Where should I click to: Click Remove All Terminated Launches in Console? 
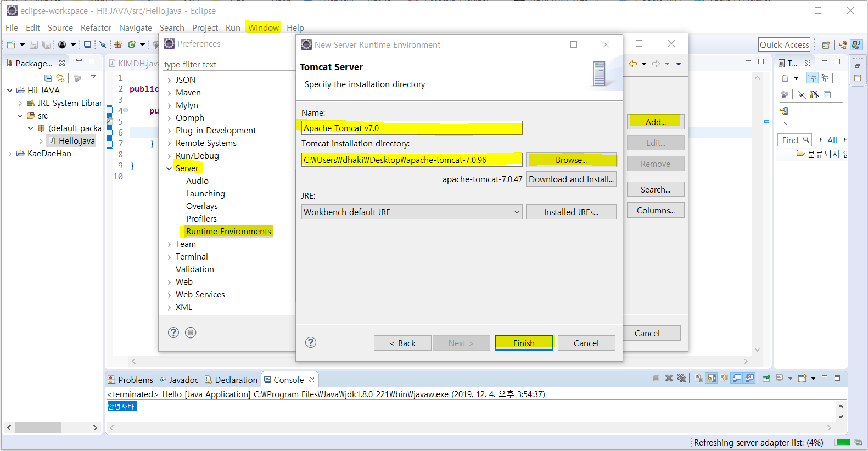(x=681, y=378)
